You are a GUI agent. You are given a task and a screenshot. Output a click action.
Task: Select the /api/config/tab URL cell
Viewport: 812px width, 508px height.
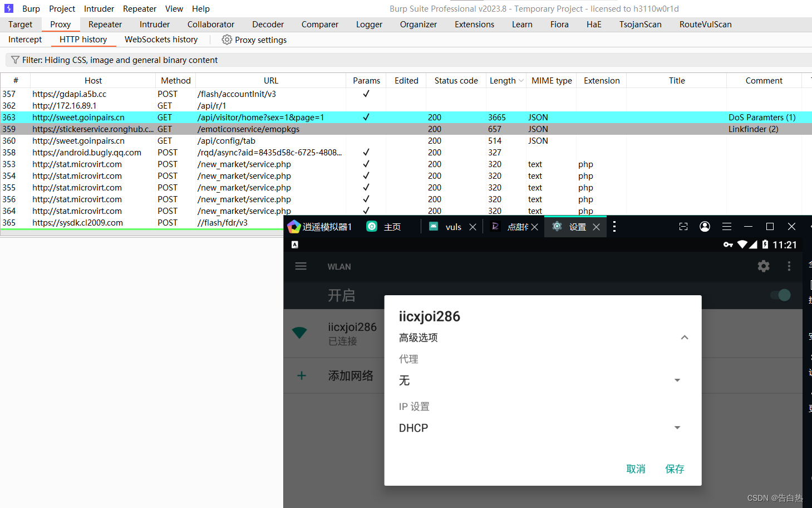click(x=227, y=141)
